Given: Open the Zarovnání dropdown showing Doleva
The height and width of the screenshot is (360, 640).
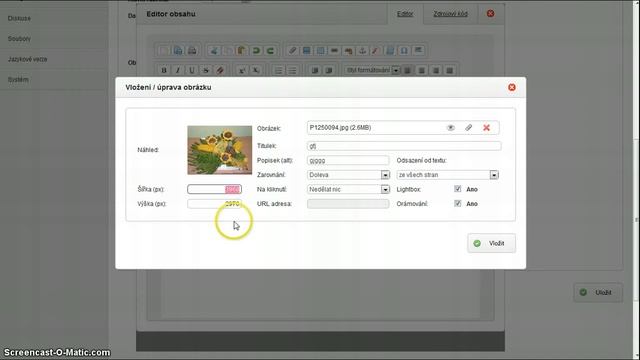Looking at the screenshot, I should pos(349,175).
